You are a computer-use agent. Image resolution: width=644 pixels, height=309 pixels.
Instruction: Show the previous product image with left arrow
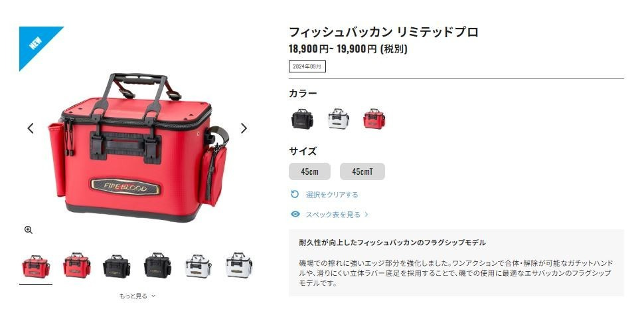[31, 128]
